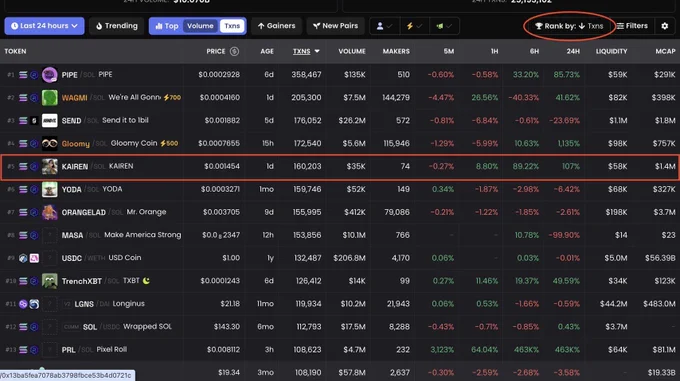Click the moon icon beside TrenchXBT TXBT

146,280
